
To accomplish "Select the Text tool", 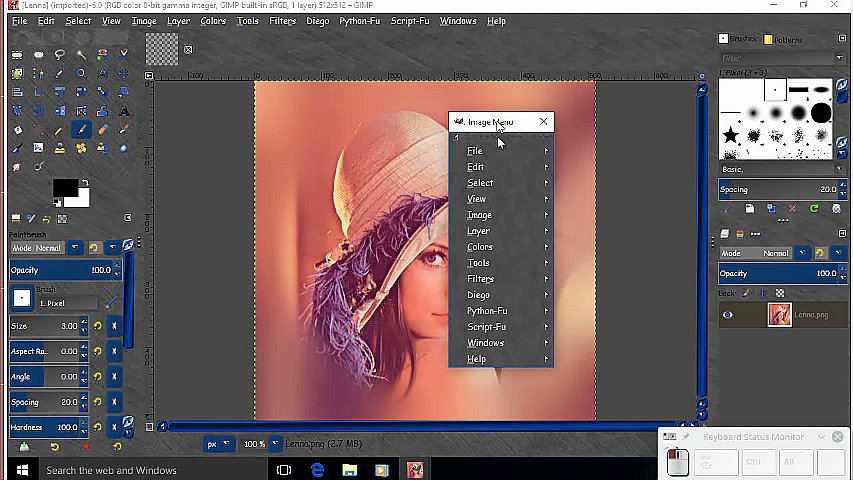I will [x=124, y=111].
